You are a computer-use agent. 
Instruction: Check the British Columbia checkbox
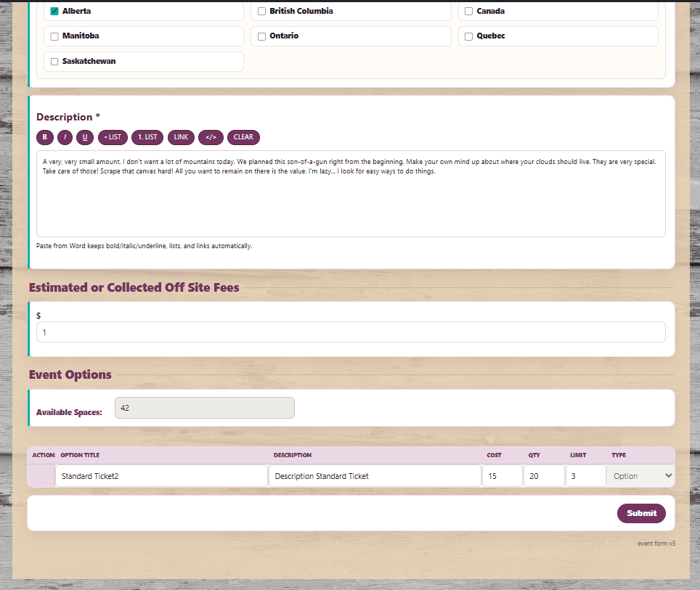click(261, 11)
